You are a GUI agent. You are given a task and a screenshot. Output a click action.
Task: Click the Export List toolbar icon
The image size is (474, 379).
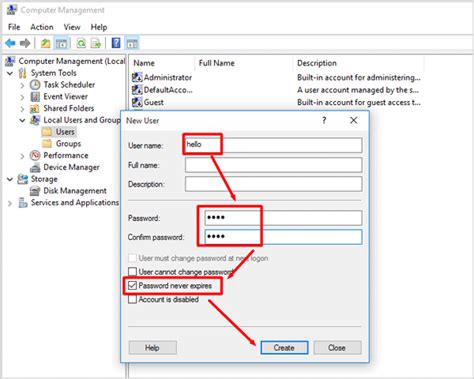[x=96, y=43]
